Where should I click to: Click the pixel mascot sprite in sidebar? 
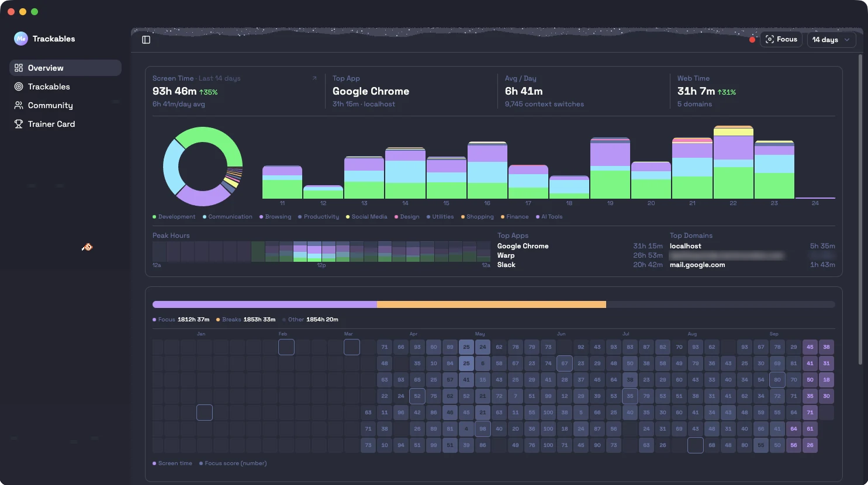[87, 247]
